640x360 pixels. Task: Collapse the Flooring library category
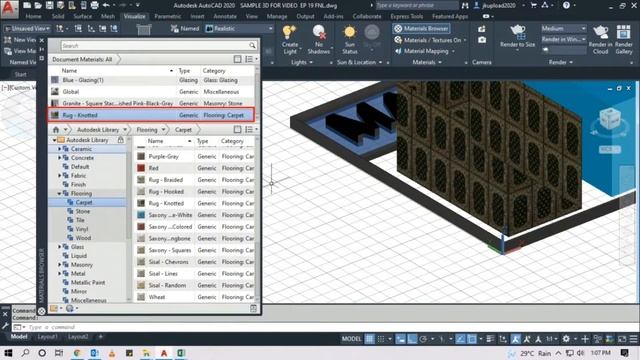point(60,193)
